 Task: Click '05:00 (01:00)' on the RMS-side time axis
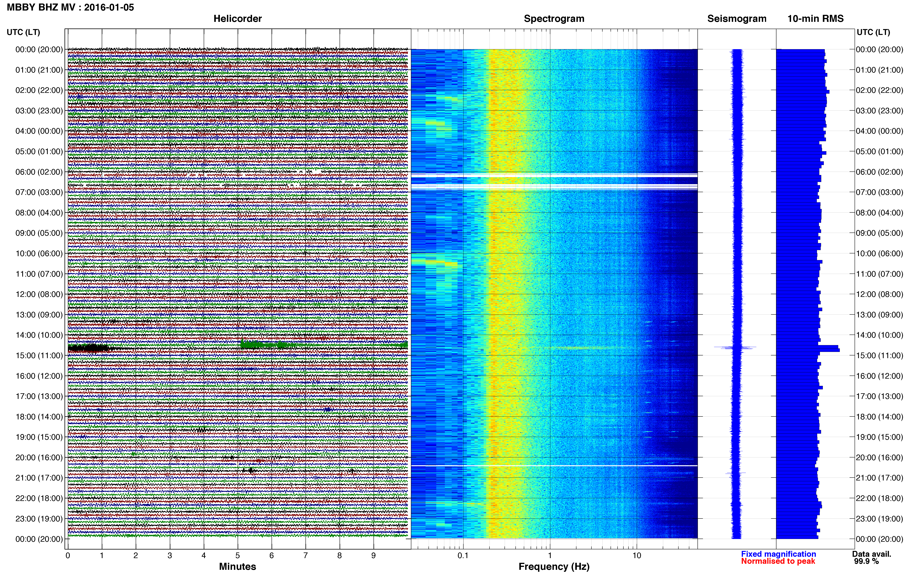[879, 151]
